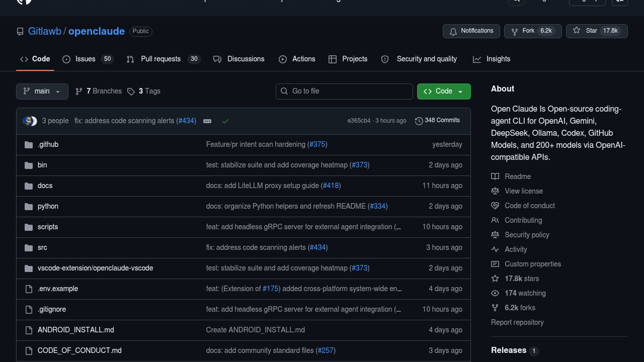This screenshot has height=362, width=644.
Task: Click the Activity pulse icon link
Action: coord(495,249)
